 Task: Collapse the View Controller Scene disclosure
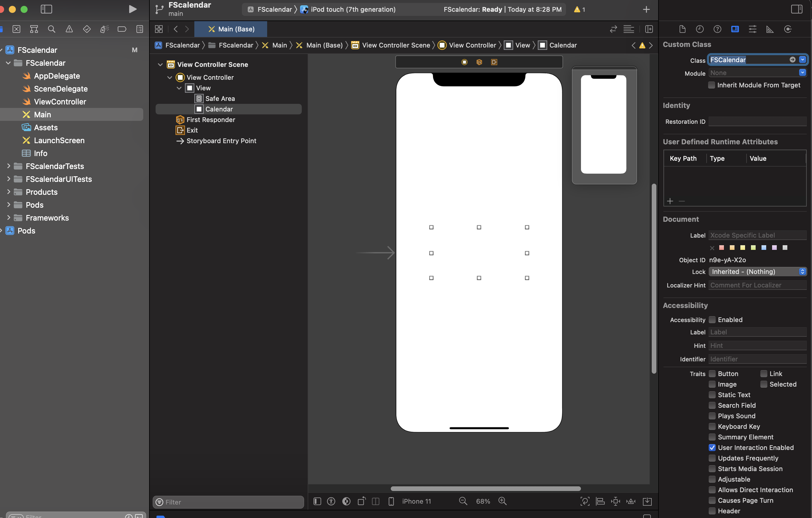click(161, 64)
